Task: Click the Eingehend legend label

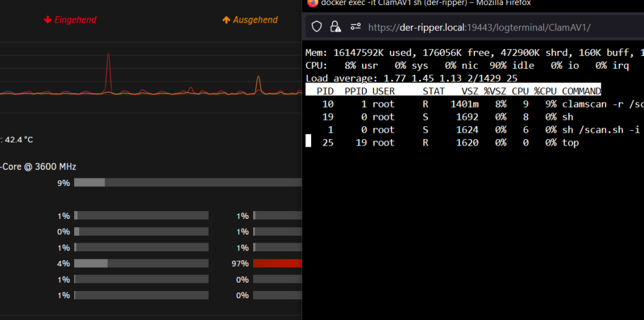Action: [x=75, y=20]
